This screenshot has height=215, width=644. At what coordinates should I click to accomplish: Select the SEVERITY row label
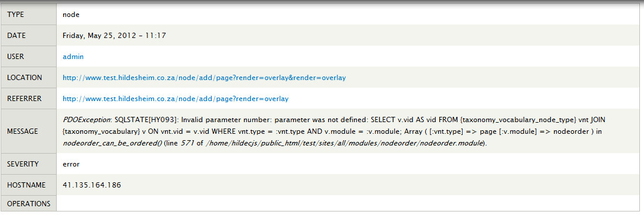tap(23, 164)
